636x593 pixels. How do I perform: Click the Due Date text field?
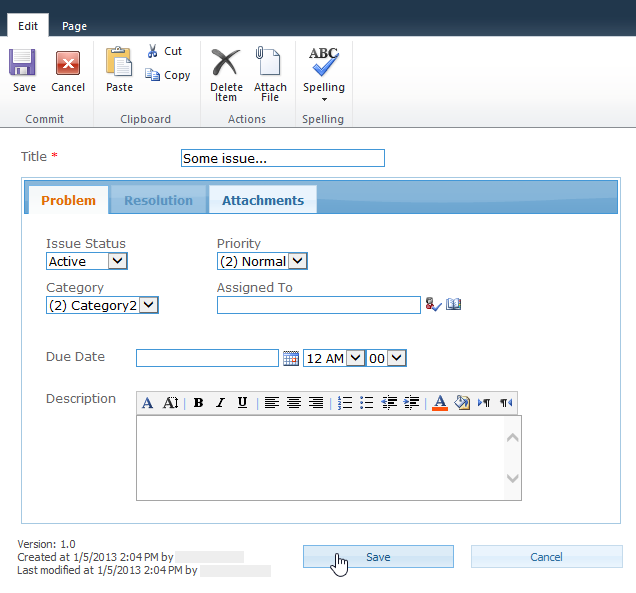[x=207, y=358]
